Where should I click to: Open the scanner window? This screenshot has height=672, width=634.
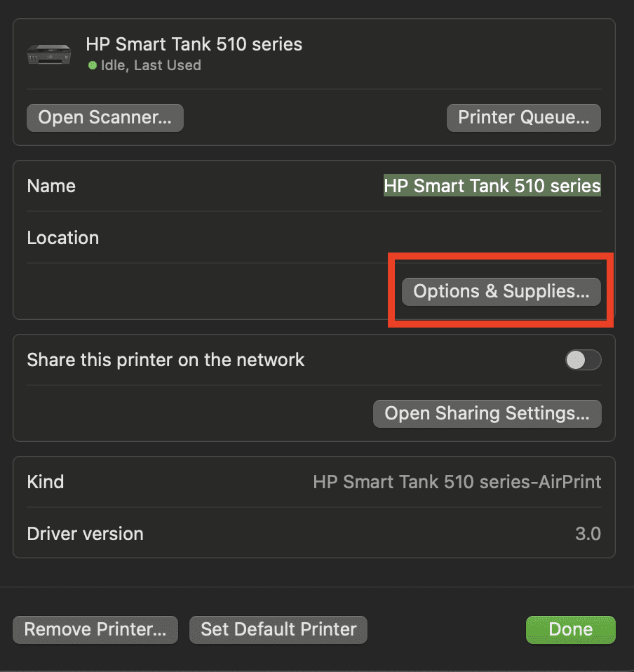(x=104, y=118)
